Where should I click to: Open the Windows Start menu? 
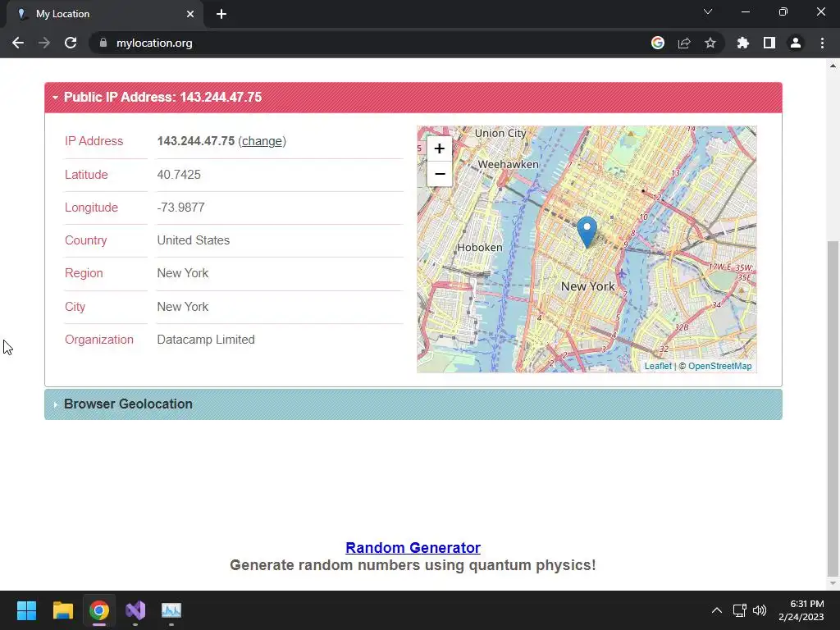[x=26, y=610]
